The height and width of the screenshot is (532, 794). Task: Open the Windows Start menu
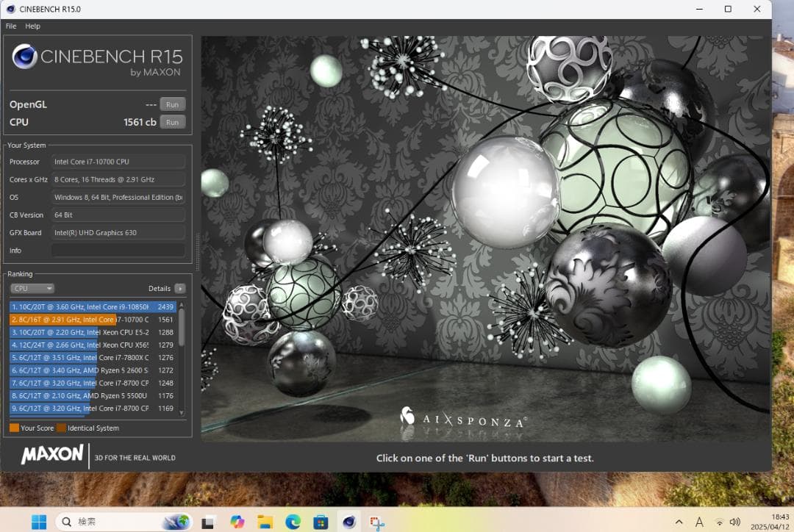38,522
